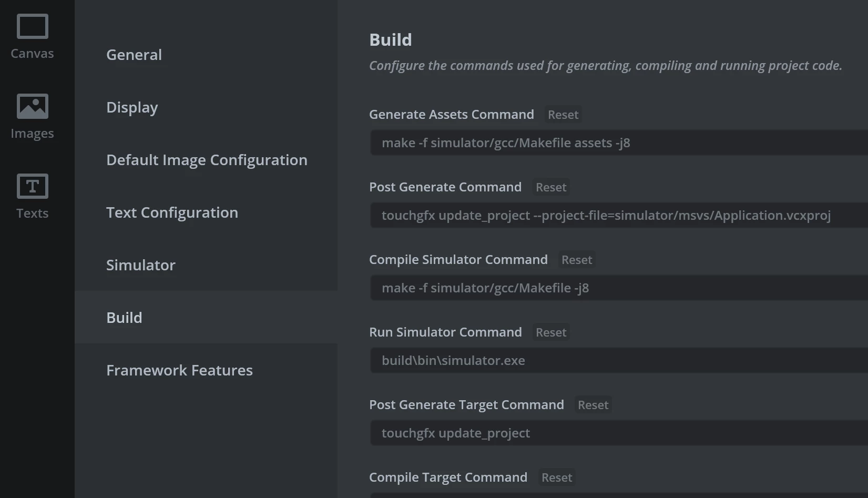This screenshot has height=498, width=868.
Task: Edit the Post Generate Target Command field
Action: point(619,433)
